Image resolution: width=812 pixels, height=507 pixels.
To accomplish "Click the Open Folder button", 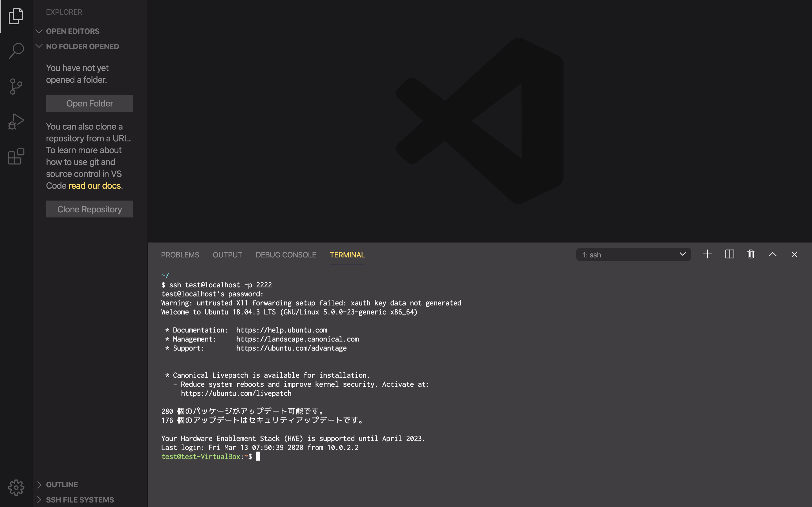I will 89,103.
